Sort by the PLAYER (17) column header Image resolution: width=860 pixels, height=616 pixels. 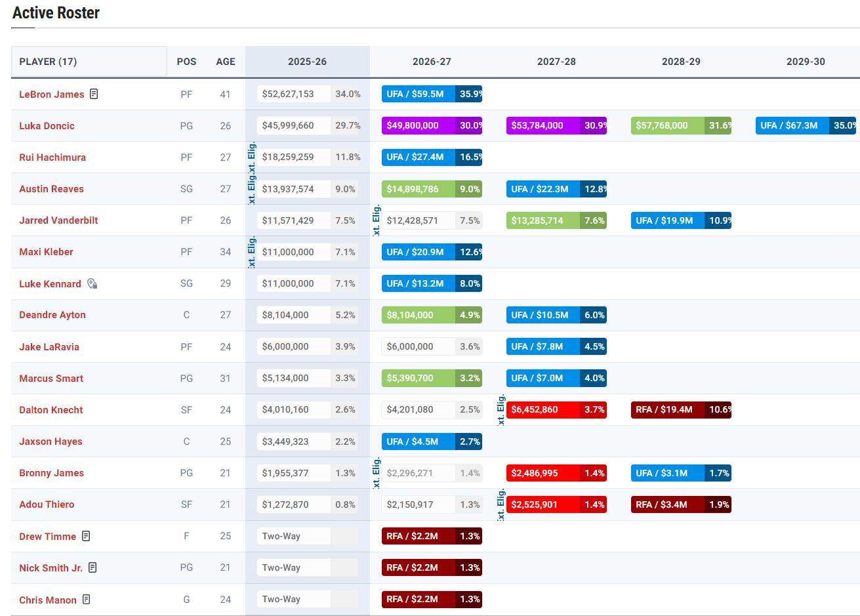[48, 62]
